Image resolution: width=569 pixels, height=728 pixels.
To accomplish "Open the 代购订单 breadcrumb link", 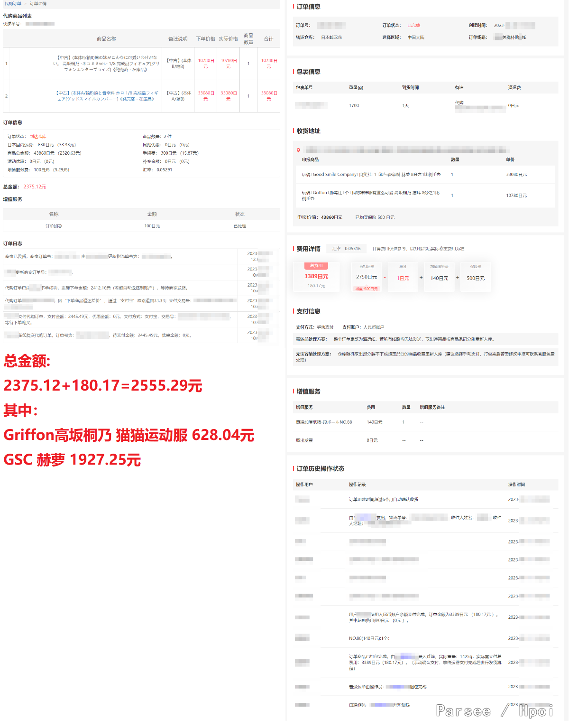I will pyautogui.click(x=13, y=3).
